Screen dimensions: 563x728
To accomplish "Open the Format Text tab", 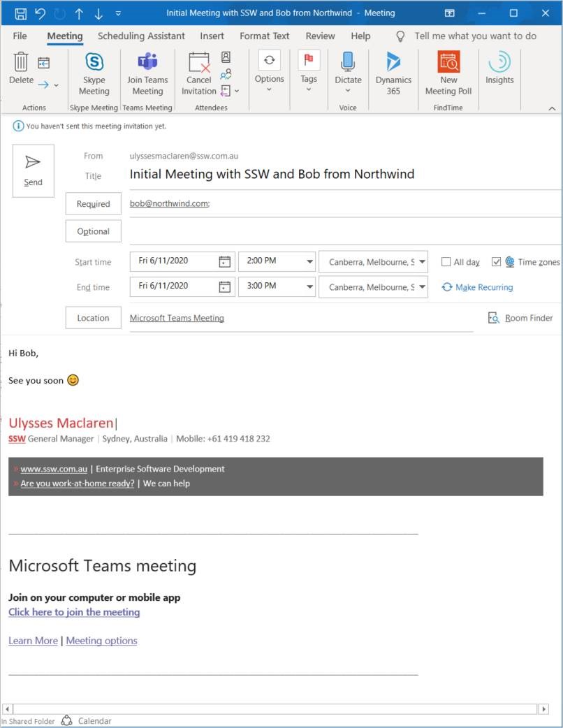I will click(x=265, y=36).
